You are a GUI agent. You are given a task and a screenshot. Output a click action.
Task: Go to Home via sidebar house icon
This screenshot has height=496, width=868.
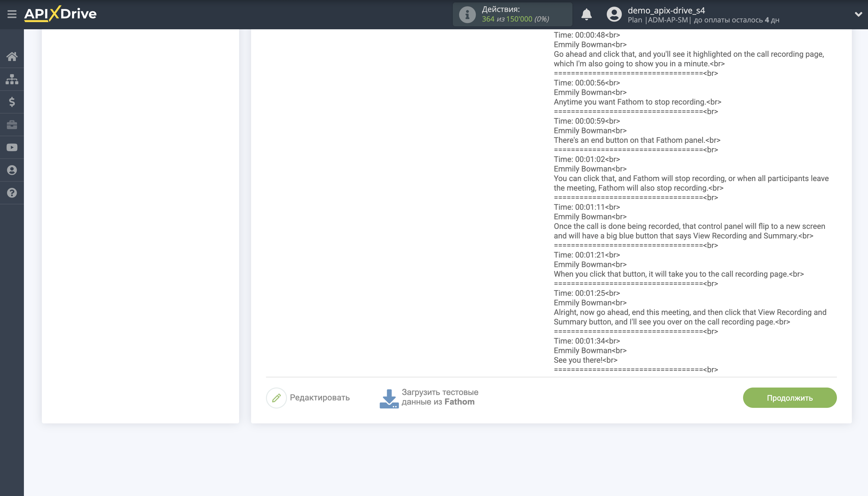[x=12, y=56]
